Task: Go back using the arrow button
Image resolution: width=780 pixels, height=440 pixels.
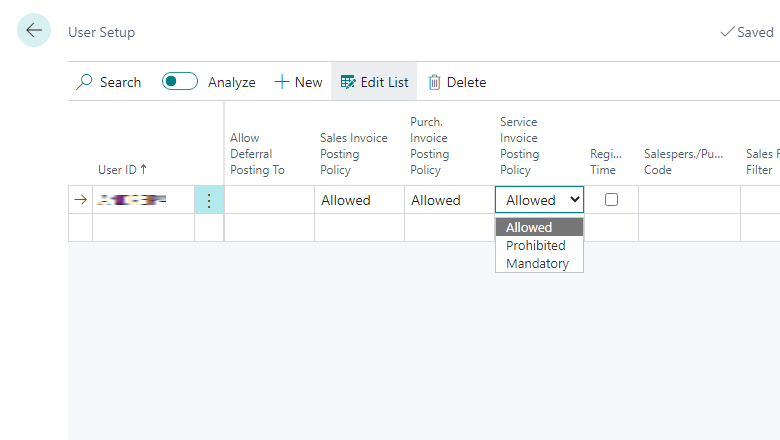Action: click(x=34, y=30)
